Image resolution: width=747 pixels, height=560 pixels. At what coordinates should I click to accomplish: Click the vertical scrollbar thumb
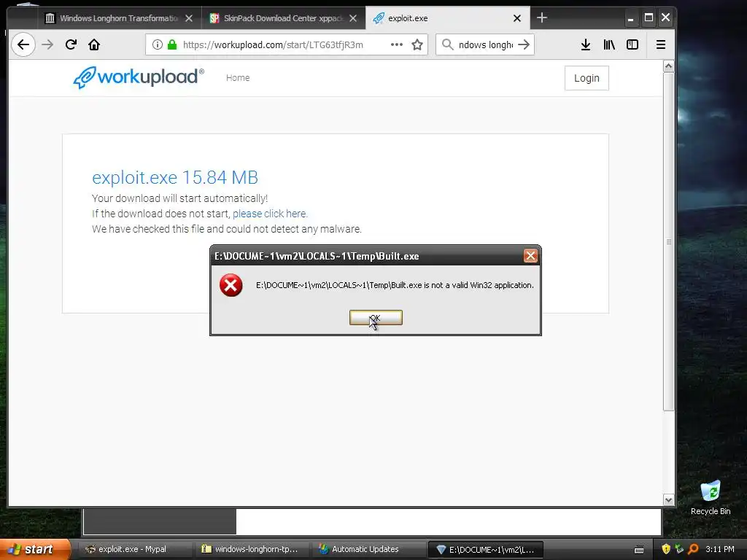coord(668,241)
